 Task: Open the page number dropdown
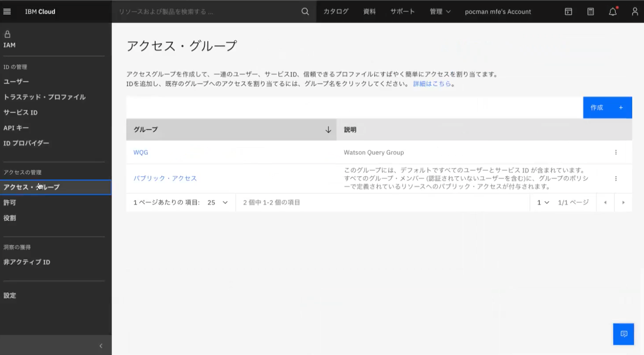(x=543, y=203)
